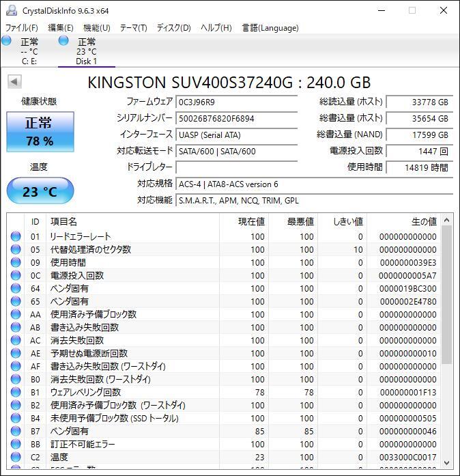Click the power-on count value 1447 回
This screenshot has width=460, height=476.
coord(419,151)
